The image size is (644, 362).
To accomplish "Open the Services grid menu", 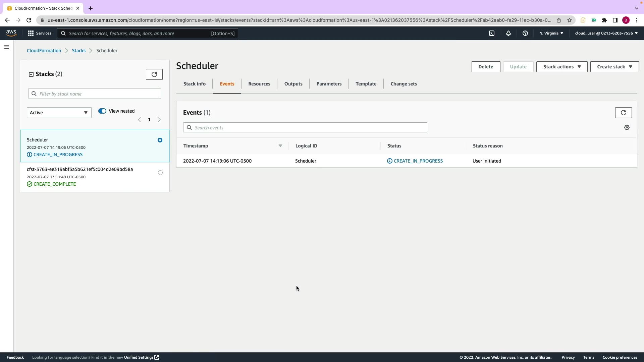I will (40, 33).
